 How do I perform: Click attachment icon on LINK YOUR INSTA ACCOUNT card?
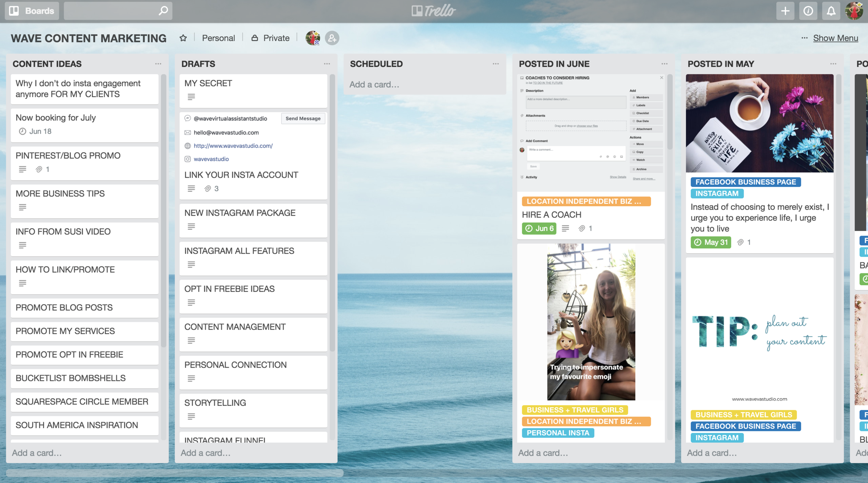pyautogui.click(x=208, y=189)
